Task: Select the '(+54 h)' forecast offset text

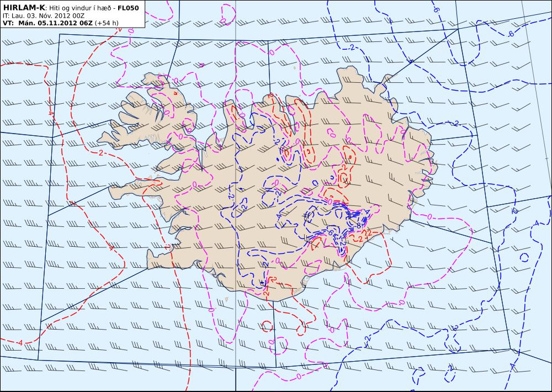Action: (107, 23)
